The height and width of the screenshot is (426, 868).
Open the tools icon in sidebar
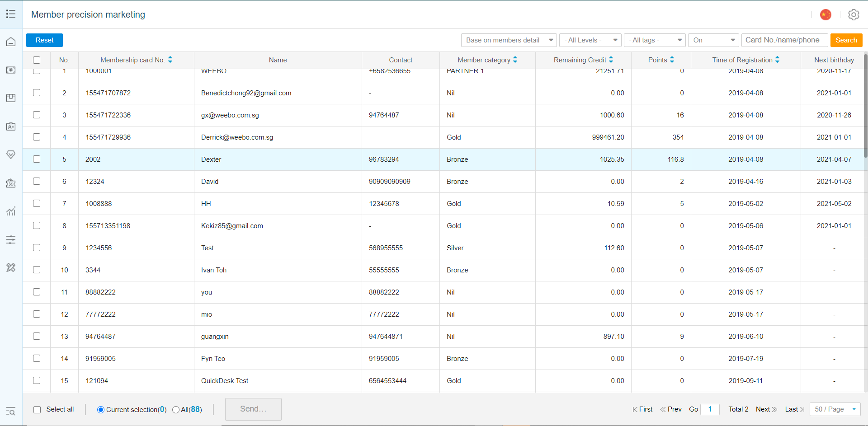[11, 267]
